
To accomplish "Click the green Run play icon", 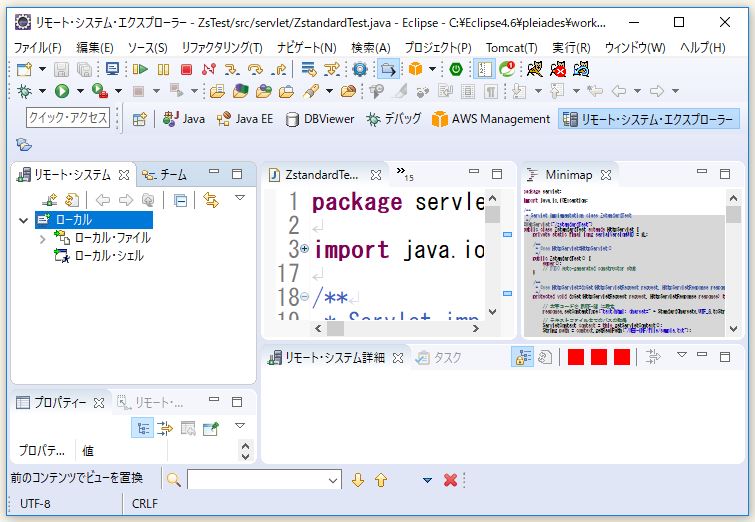I will (62, 91).
